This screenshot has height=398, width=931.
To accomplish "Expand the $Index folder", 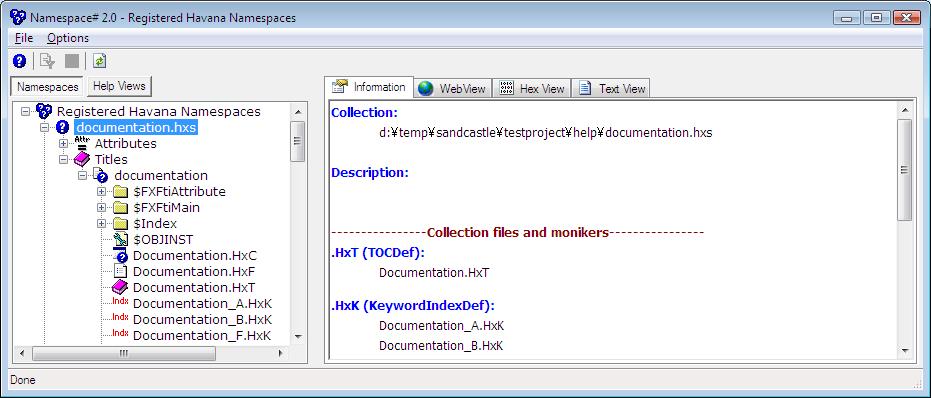I will tap(102, 223).
